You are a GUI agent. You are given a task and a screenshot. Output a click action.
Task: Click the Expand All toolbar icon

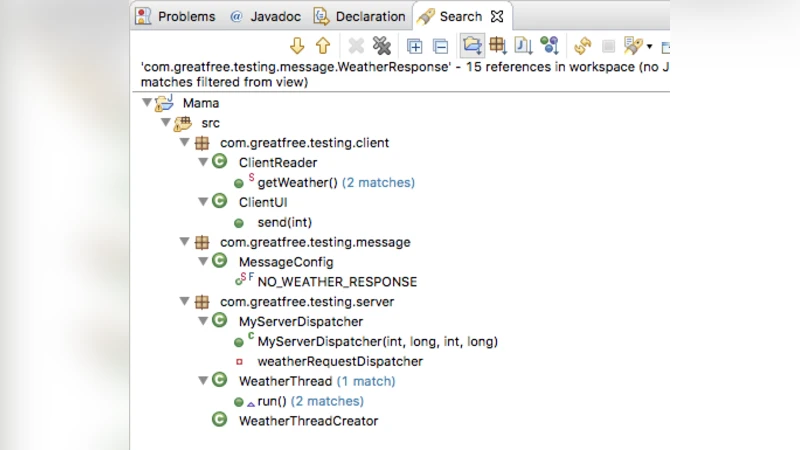coord(414,46)
